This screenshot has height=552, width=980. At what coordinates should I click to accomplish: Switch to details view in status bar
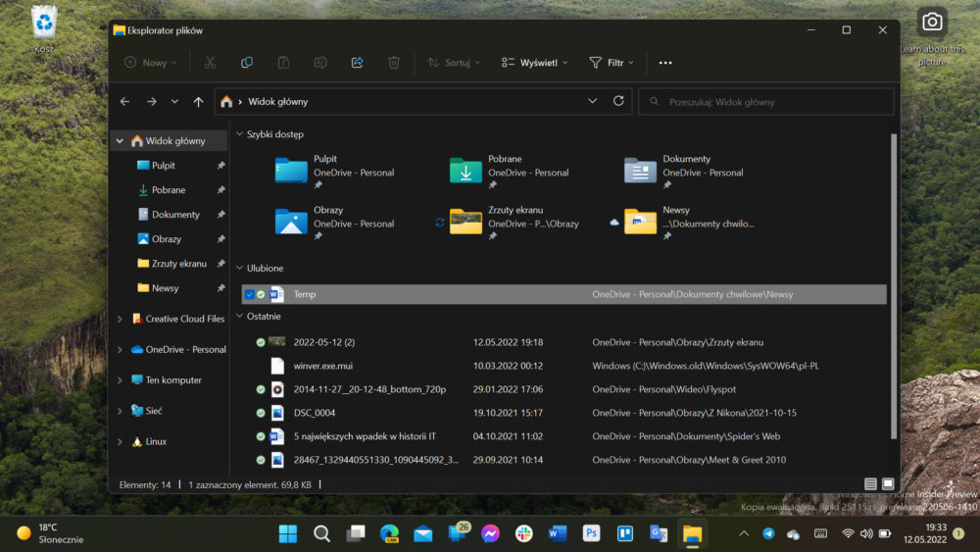(x=870, y=484)
